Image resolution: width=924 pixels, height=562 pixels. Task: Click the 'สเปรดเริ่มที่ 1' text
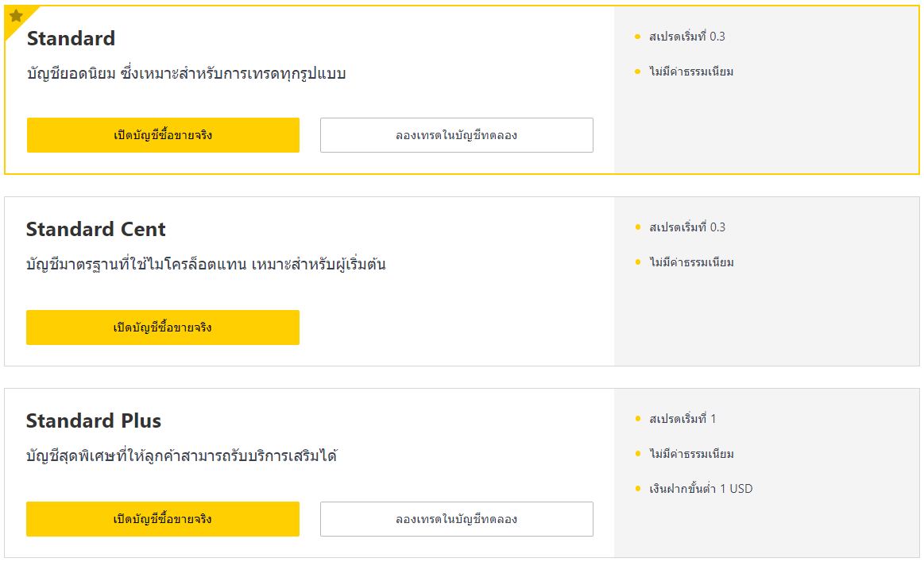click(x=682, y=419)
